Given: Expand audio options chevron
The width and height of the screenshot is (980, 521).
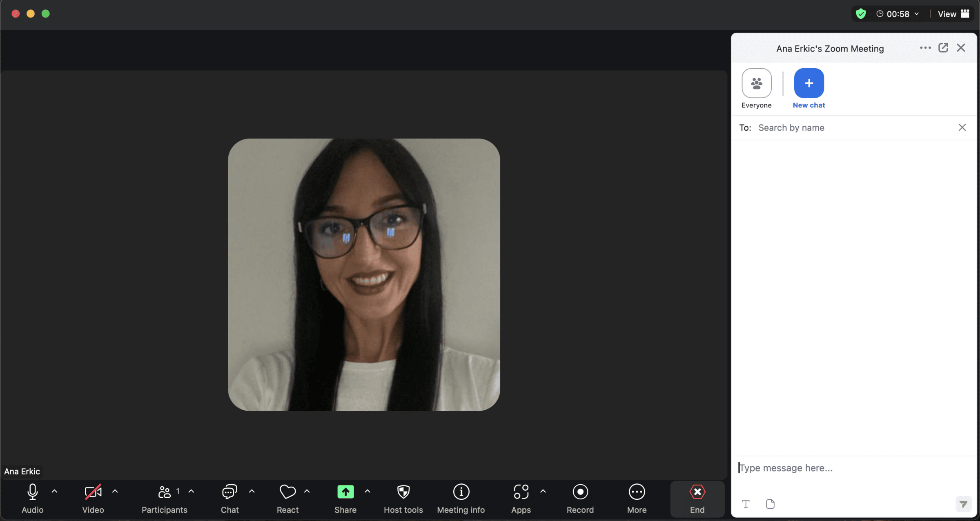Looking at the screenshot, I should tap(54, 492).
